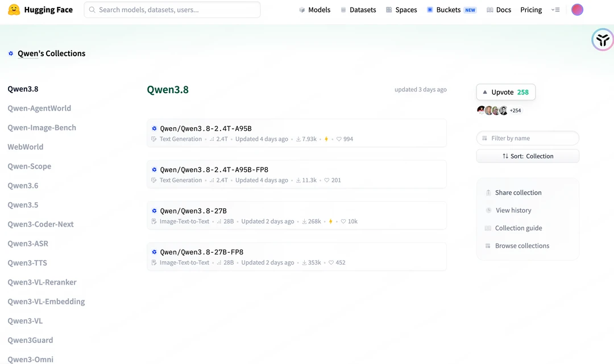Click Qwen icon on Qwen3.8-27B card
This screenshot has width=614, height=364.
[x=154, y=211]
